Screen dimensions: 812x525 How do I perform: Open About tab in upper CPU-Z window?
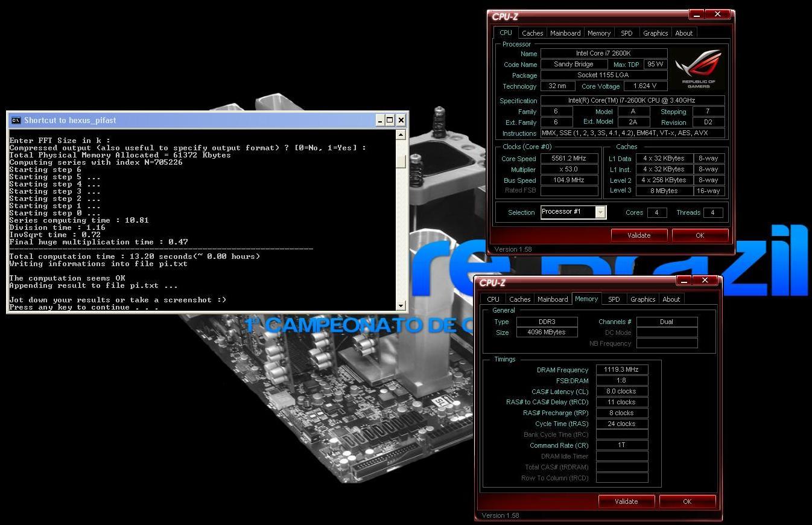click(684, 33)
